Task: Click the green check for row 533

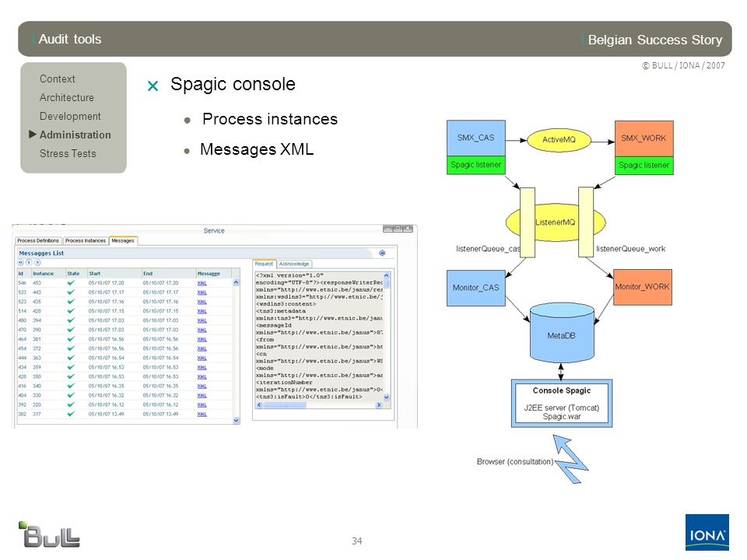Action: click(x=71, y=292)
